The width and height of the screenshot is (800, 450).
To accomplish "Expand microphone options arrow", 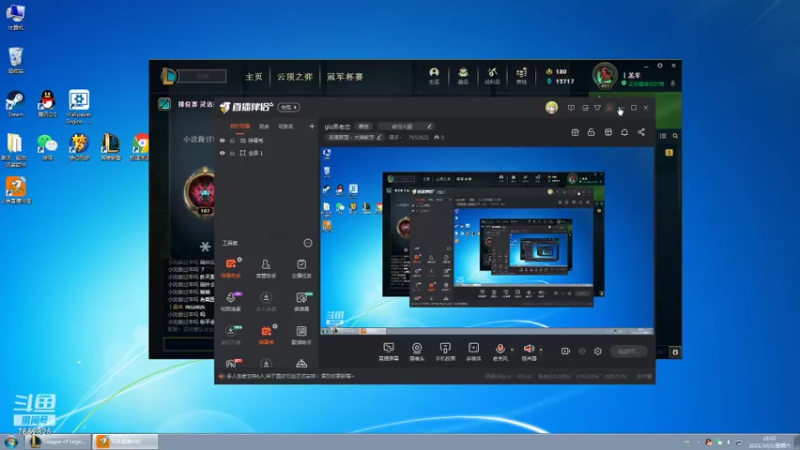I will [x=512, y=350].
